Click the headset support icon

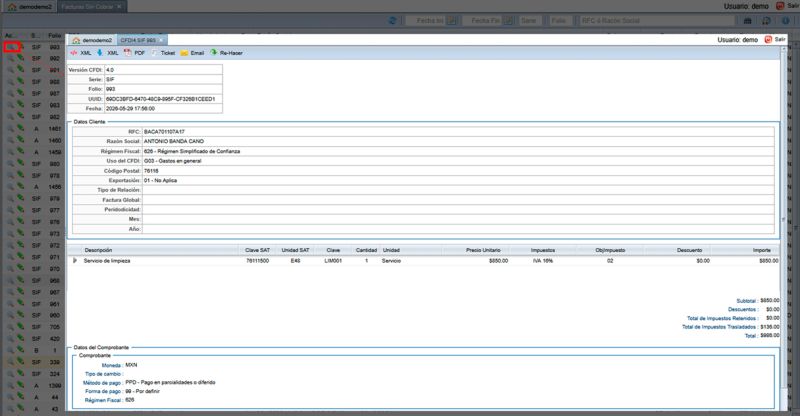[x=766, y=20]
